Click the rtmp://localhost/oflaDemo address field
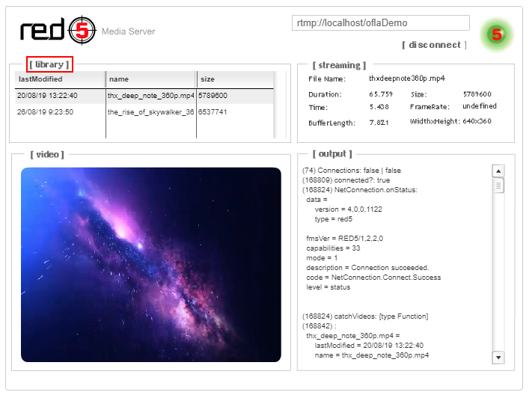This screenshot has width=532, height=395. pyautogui.click(x=381, y=22)
